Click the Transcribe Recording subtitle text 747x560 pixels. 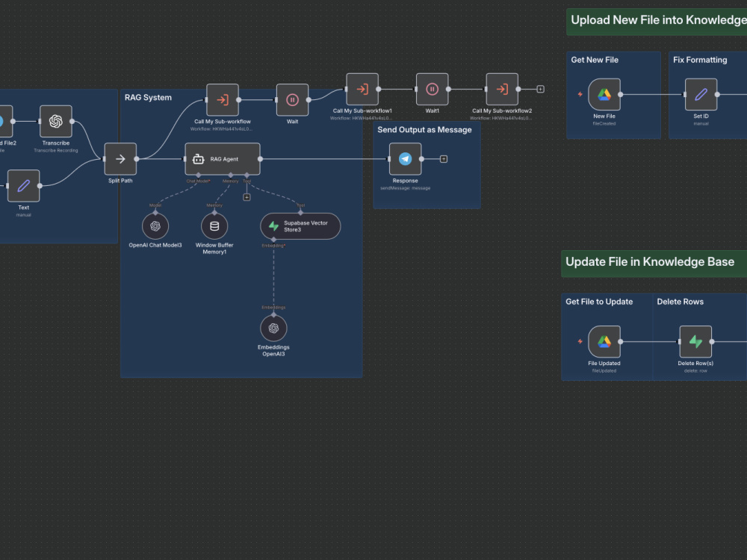click(x=56, y=151)
